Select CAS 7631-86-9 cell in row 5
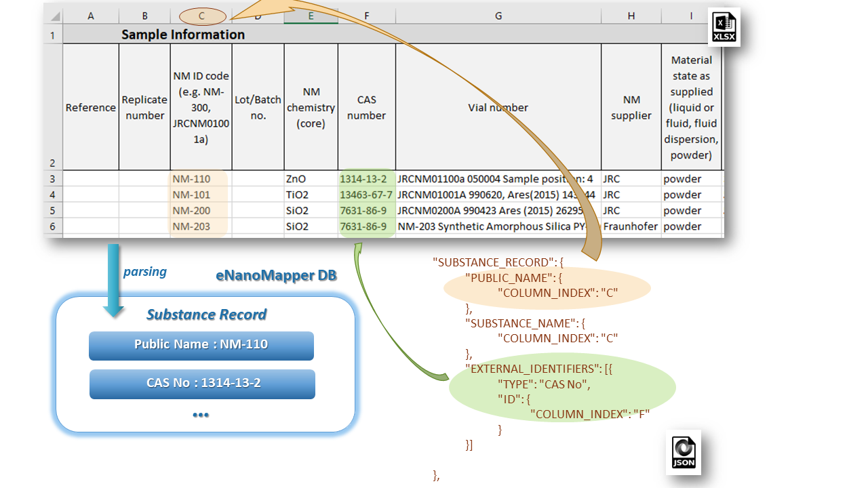Screen dimensions: 868x488 [367, 210]
